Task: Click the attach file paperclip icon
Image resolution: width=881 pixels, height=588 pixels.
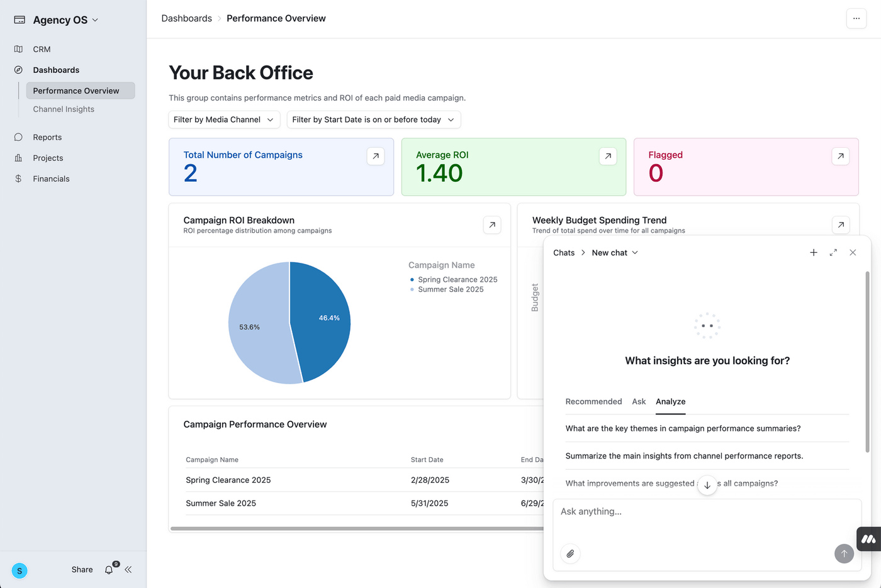Action: pos(570,553)
